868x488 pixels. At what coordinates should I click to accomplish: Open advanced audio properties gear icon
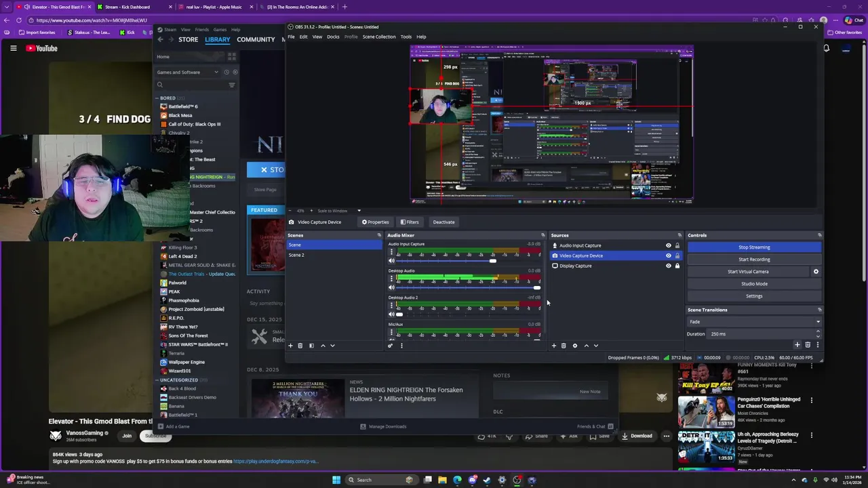(x=390, y=346)
